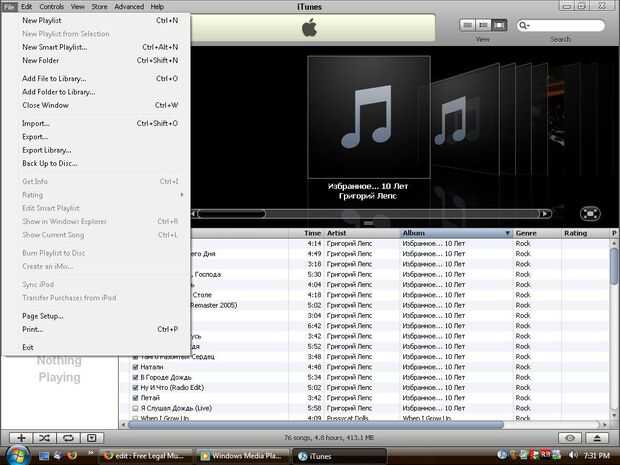Screen dimensions: 620x465
Task: Toggle repeat playback
Action: [x=68, y=438]
